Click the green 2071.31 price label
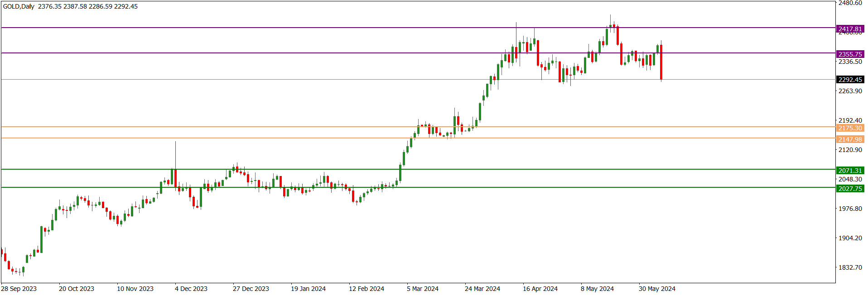 (850, 171)
